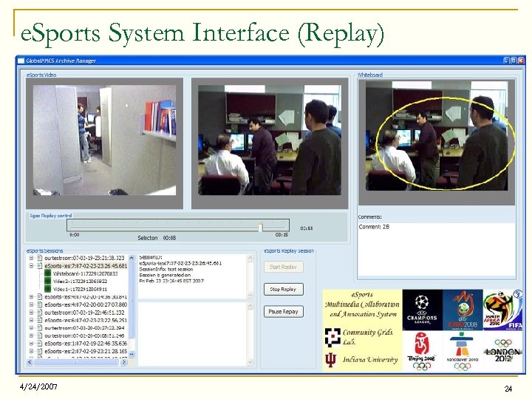The width and height of the screenshot is (532, 399).
Task: Collapse the eSports-test7 23:26:45.681 session node
Action: (31, 266)
